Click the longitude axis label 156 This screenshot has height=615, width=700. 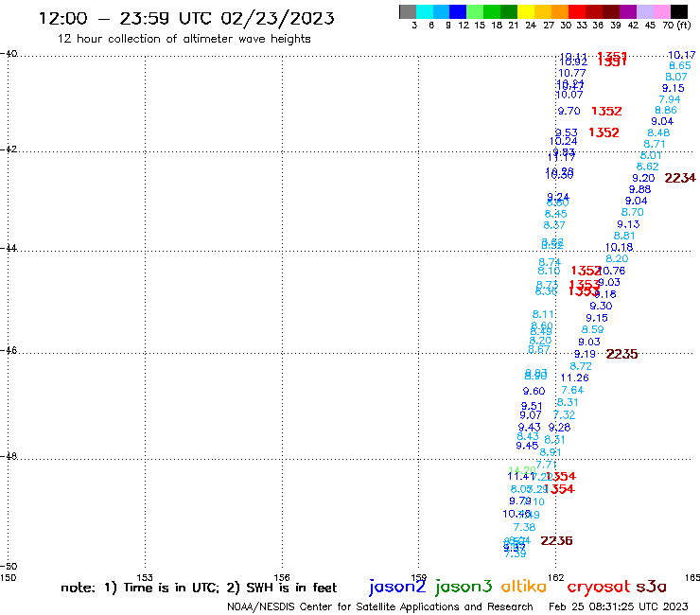282,577
